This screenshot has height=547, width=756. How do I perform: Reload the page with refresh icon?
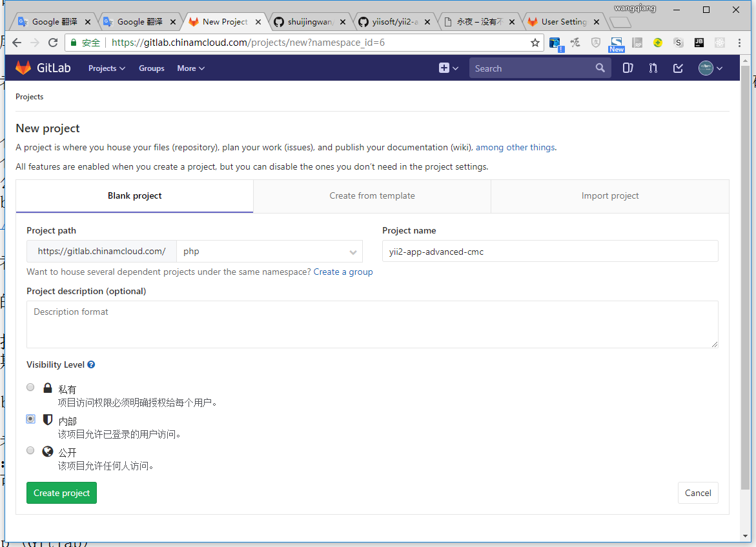tap(53, 43)
